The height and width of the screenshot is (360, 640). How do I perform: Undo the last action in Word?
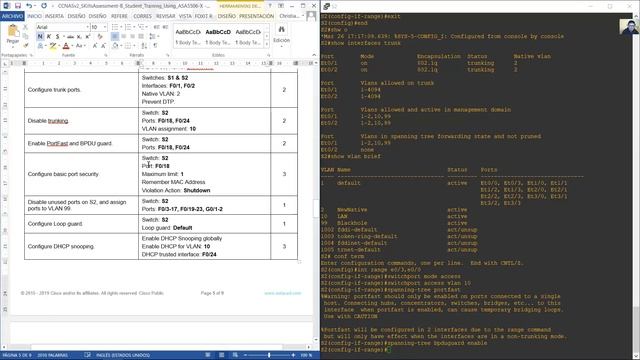click(29, 6)
